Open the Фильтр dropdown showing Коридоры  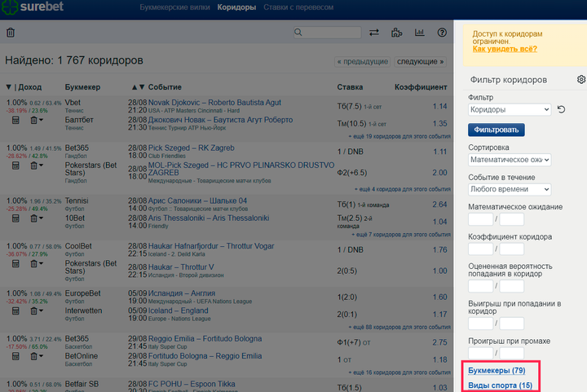pyautogui.click(x=510, y=109)
